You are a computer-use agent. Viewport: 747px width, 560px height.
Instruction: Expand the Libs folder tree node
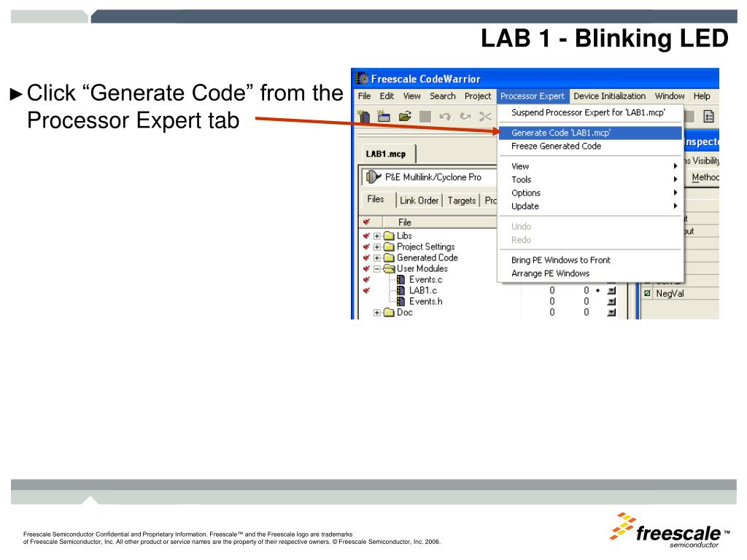coord(377,236)
